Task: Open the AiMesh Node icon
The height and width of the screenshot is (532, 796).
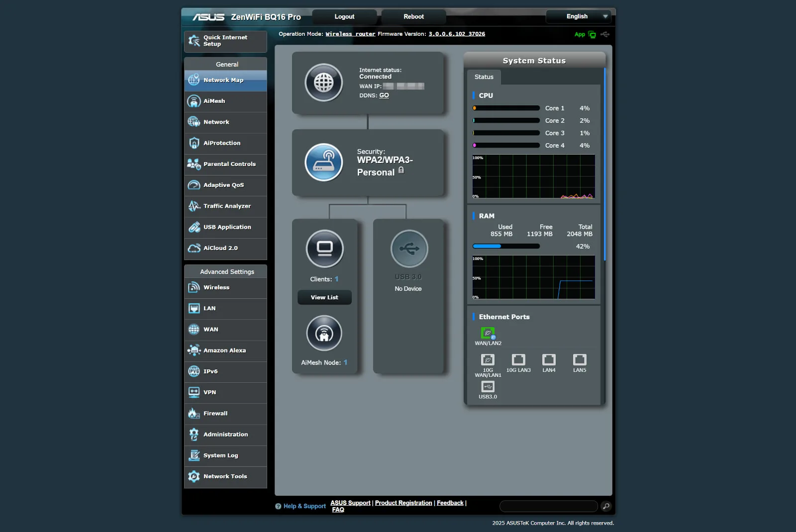Action: tap(324, 333)
